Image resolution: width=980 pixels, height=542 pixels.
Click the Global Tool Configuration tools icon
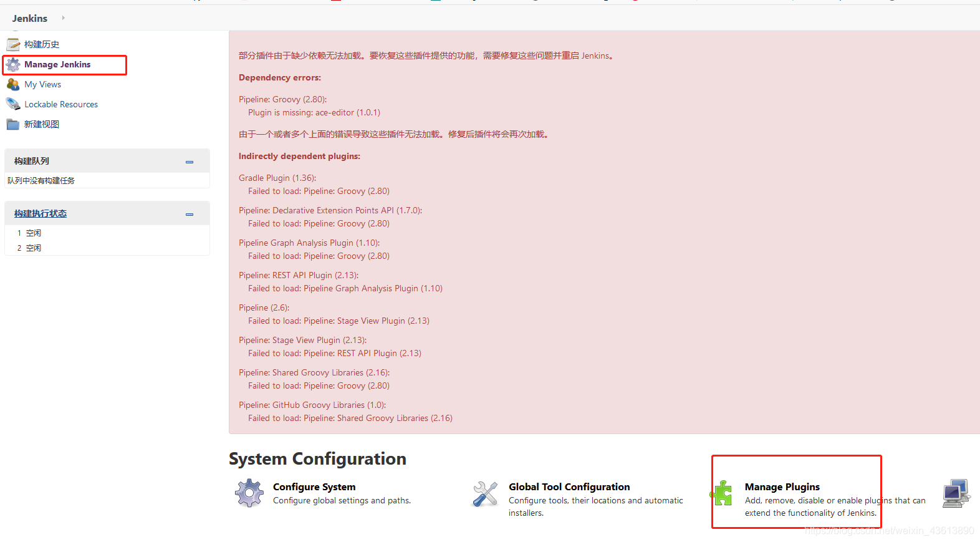[485, 493]
